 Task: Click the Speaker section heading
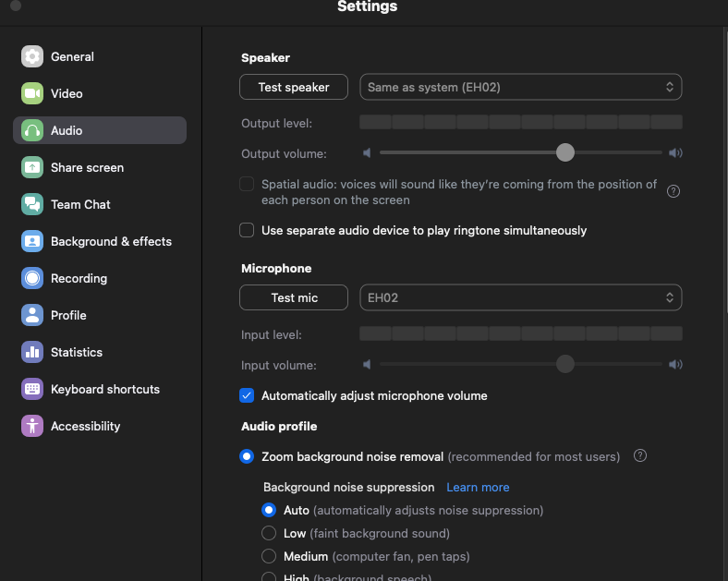265,58
